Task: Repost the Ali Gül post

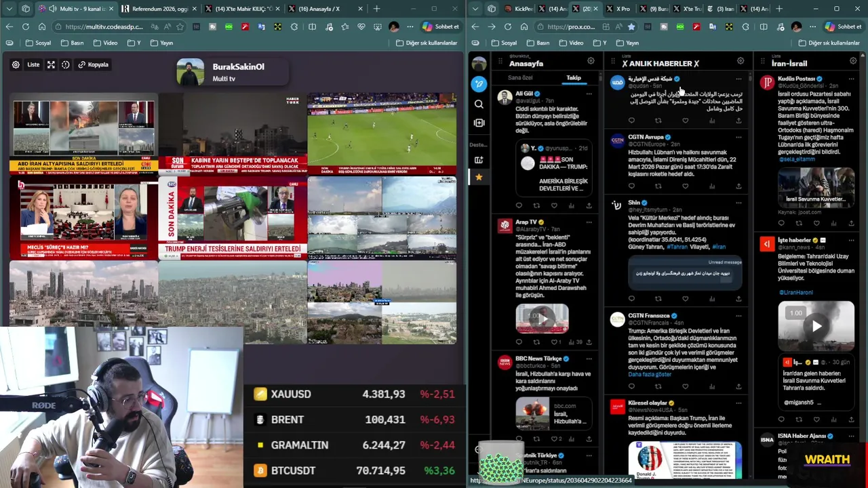Action: (536, 205)
